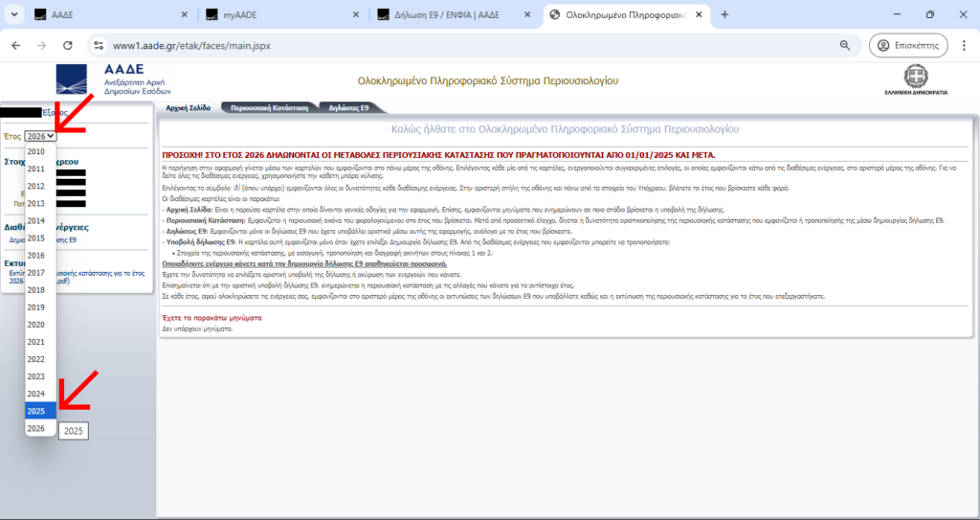Click the Επισκέπτης guest profile button

click(908, 45)
